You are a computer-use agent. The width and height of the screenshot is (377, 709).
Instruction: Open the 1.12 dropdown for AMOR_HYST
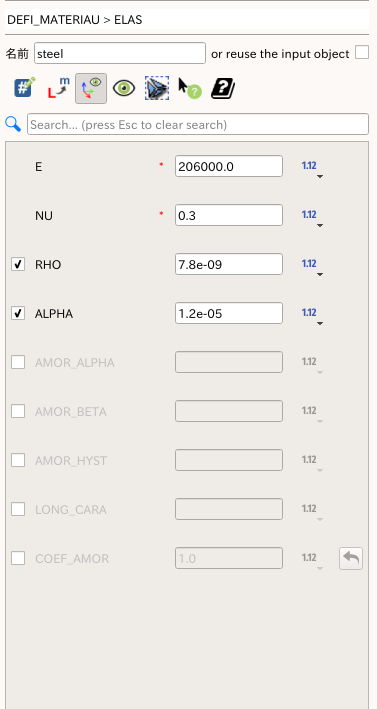click(x=312, y=462)
